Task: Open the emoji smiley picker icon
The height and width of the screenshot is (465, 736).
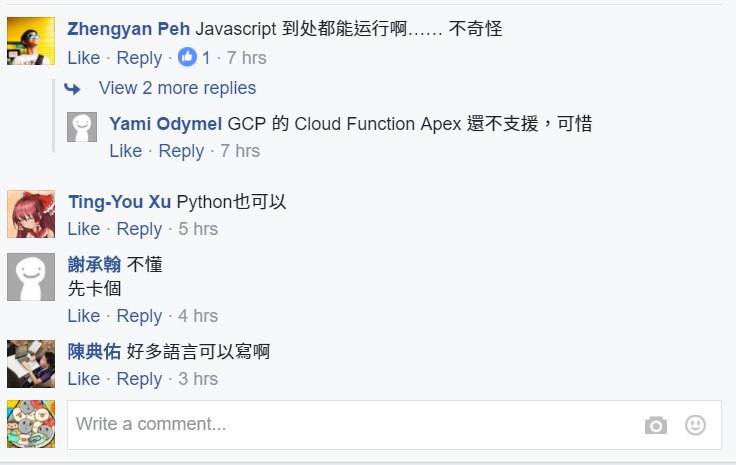Action: (695, 425)
